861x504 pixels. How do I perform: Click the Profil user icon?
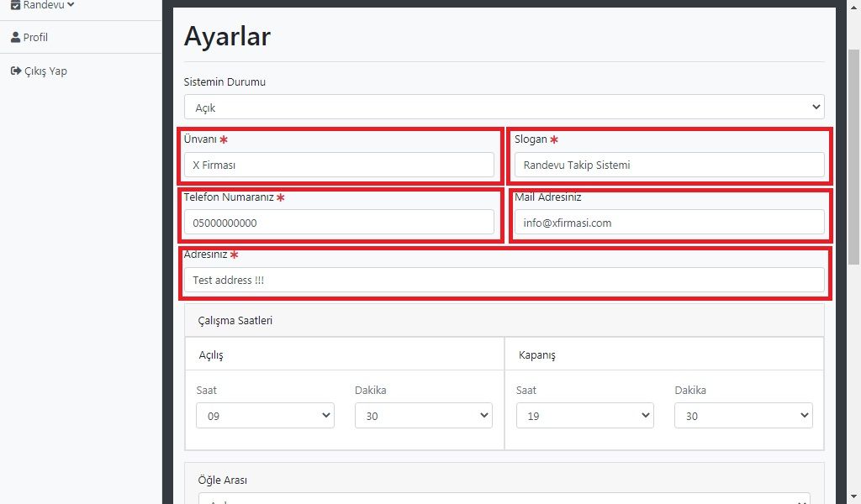pos(15,38)
